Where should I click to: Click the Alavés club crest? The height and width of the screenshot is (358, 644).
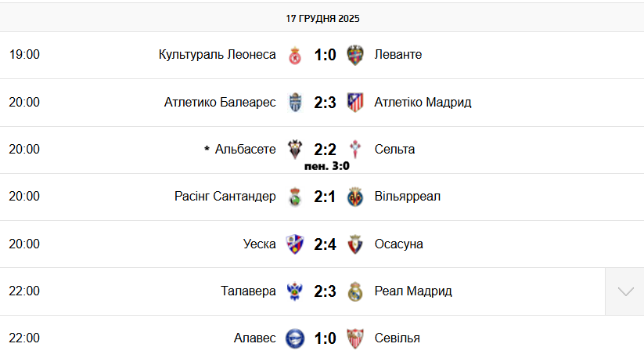(295, 338)
